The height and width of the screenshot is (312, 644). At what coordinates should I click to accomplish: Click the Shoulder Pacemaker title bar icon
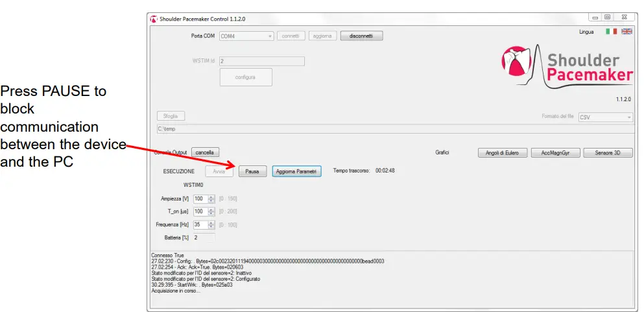[x=154, y=19]
